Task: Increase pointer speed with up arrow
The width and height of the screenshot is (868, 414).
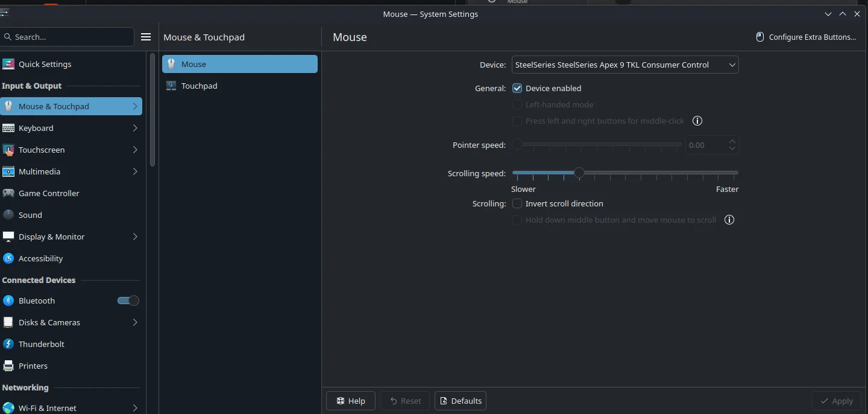Action: click(732, 141)
